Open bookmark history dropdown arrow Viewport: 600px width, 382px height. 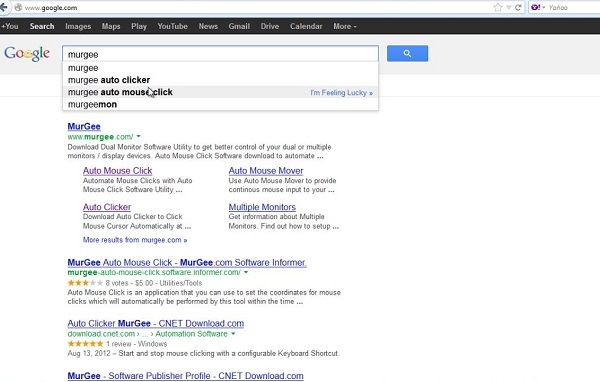click(x=509, y=7)
